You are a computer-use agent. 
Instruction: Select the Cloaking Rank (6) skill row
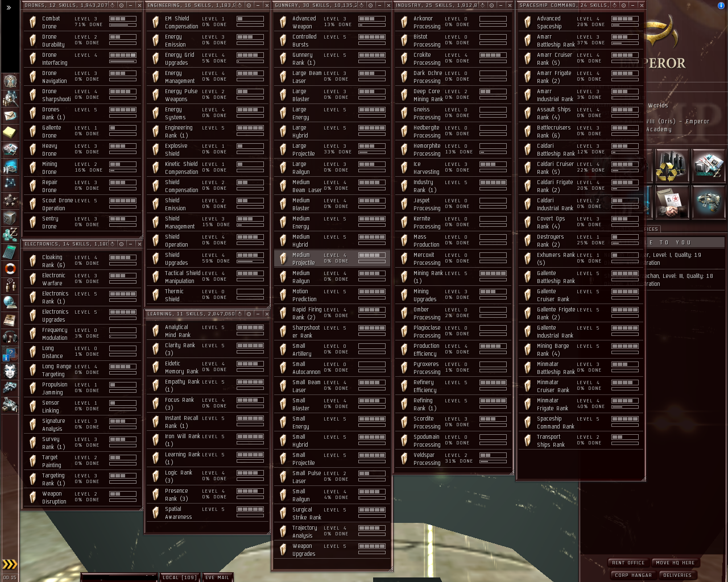pyautogui.click(x=82, y=261)
